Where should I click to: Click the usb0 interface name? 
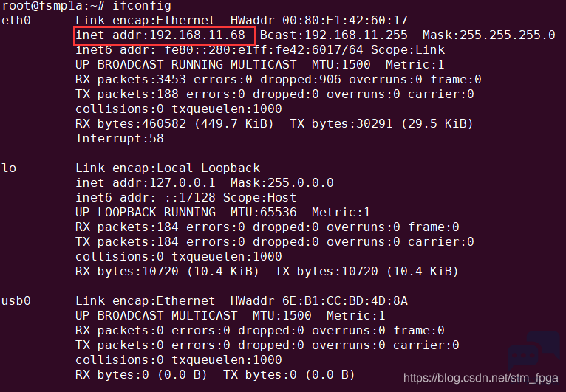point(16,301)
